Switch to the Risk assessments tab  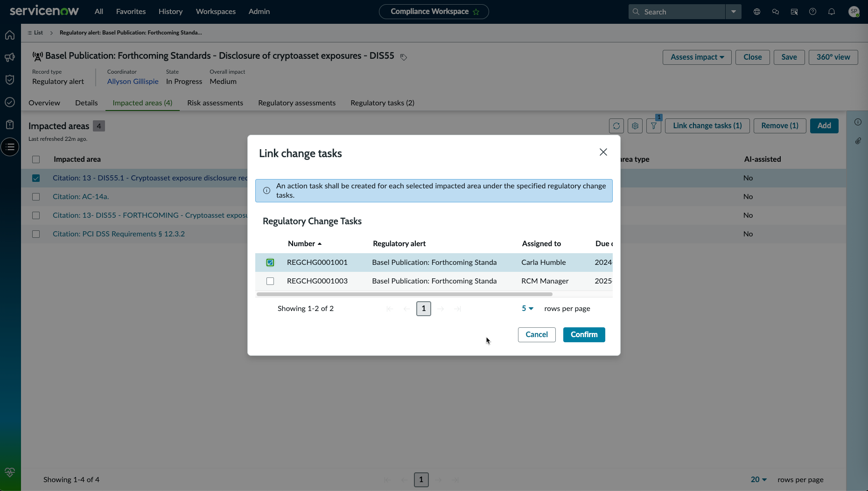[x=215, y=103]
